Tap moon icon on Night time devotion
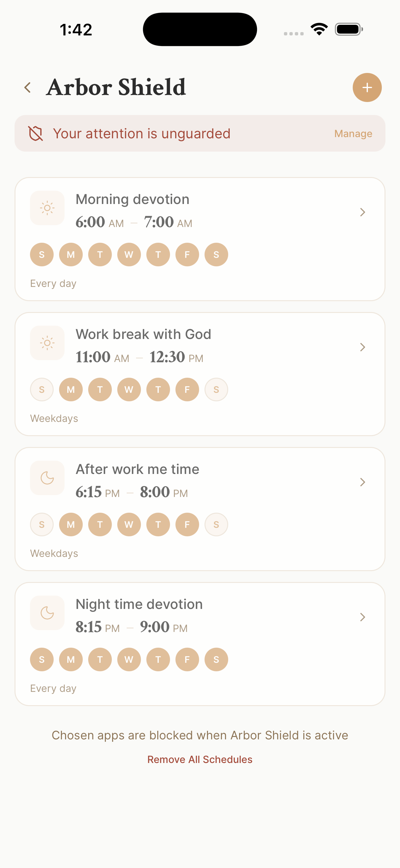This screenshot has width=400, height=868. [47, 613]
